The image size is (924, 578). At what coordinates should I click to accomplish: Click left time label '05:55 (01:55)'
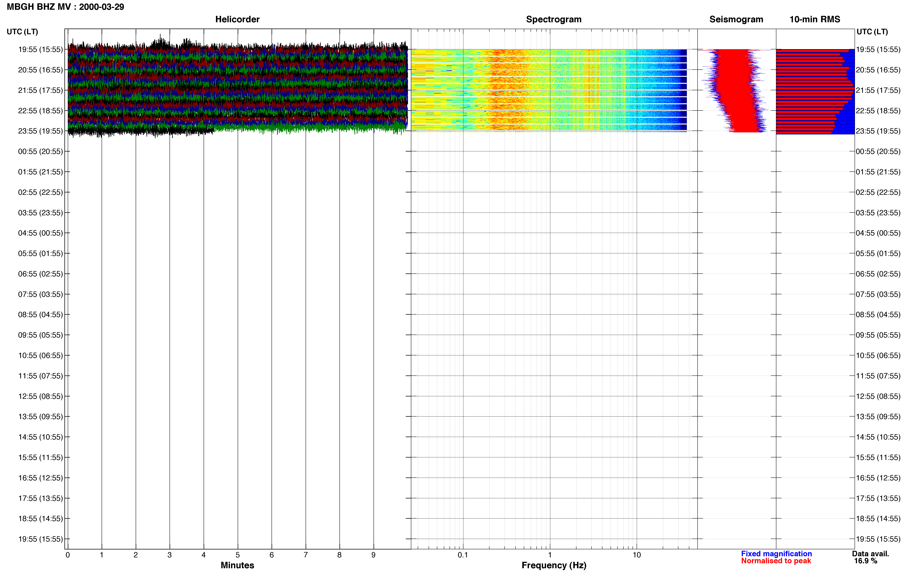[x=41, y=253]
